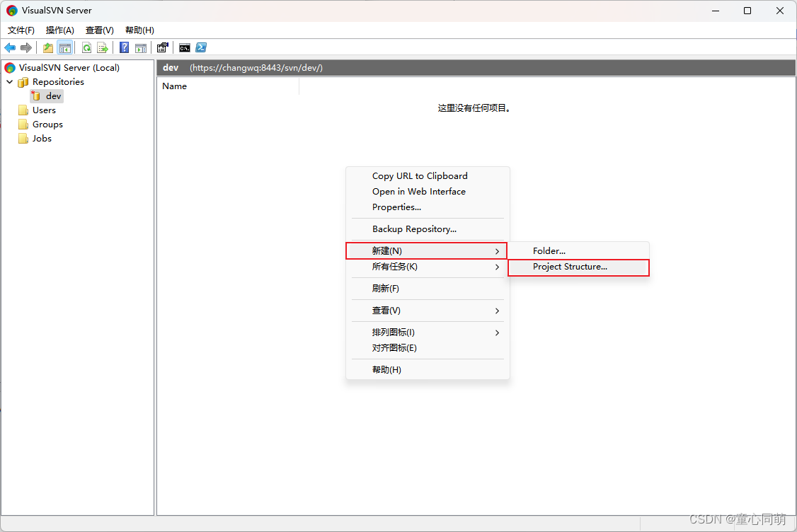Screen dimensions: 797x532
Task: Open the 帮助(H) menu in the menu bar
Action: (139, 30)
